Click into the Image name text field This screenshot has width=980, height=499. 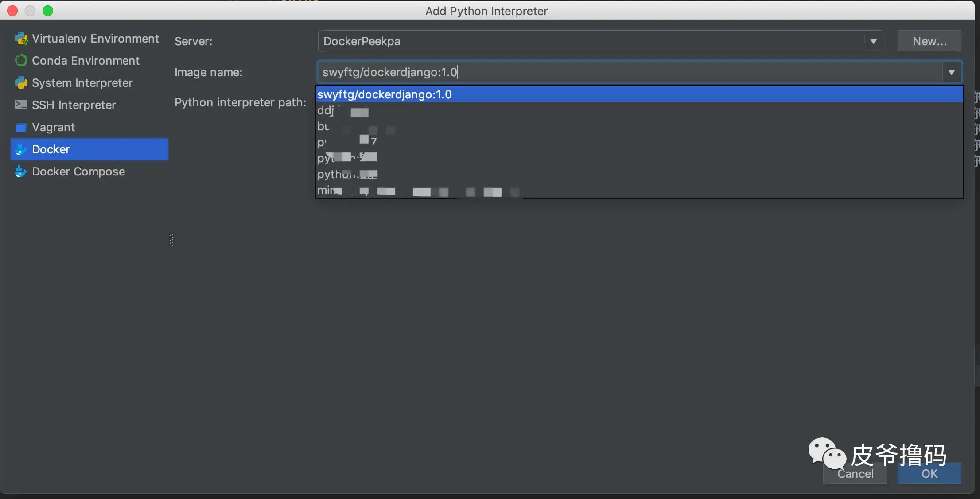(620, 72)
